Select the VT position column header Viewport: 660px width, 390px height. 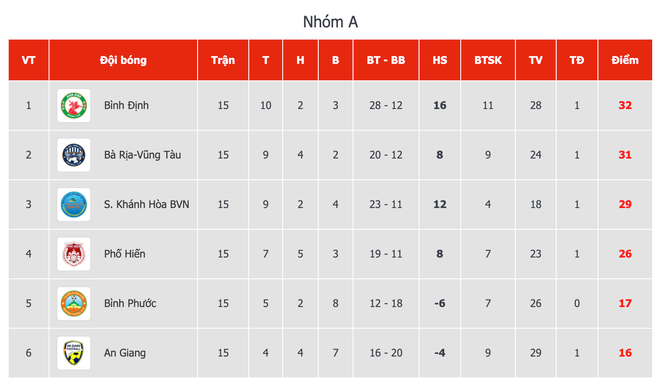[29, 60]
